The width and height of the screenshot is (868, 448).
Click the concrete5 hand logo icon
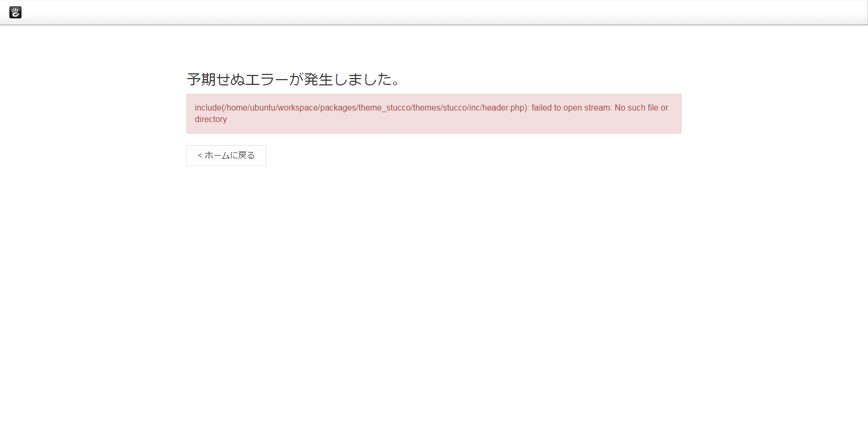click(15, 12)
